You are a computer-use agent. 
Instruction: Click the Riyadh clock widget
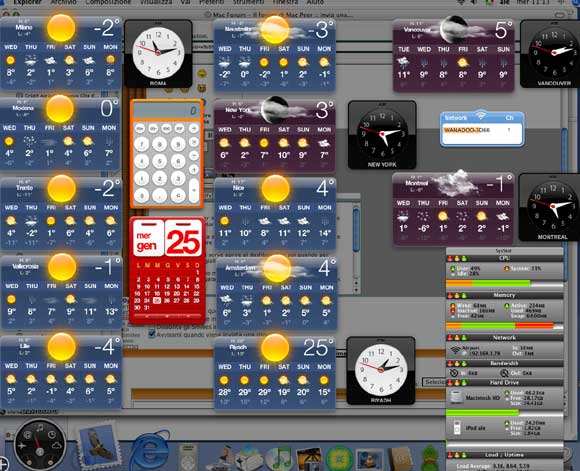[x=381, y=370]
